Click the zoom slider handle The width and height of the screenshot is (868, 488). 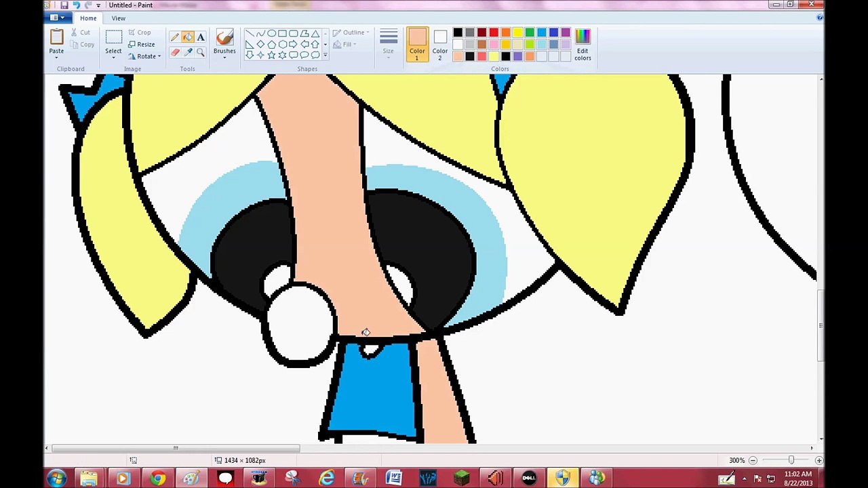pyautogui.click(x=791, y=460)
